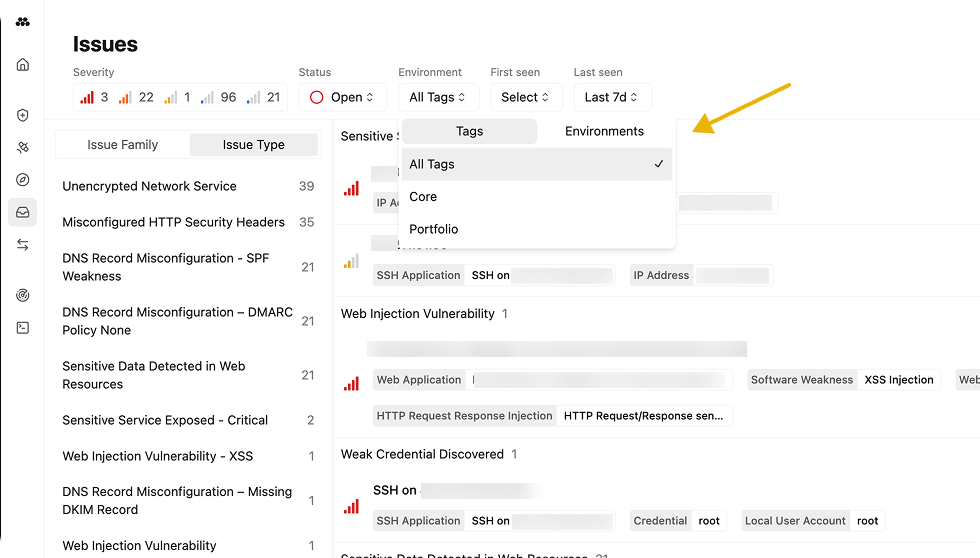Select Unencrypted Network Service issue type
Viewport: 980px width, 558px height.
(x=150, y=186)
